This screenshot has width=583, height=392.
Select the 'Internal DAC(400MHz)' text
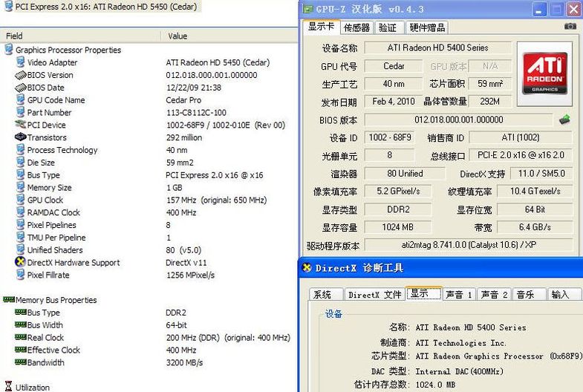pos(459,371)
